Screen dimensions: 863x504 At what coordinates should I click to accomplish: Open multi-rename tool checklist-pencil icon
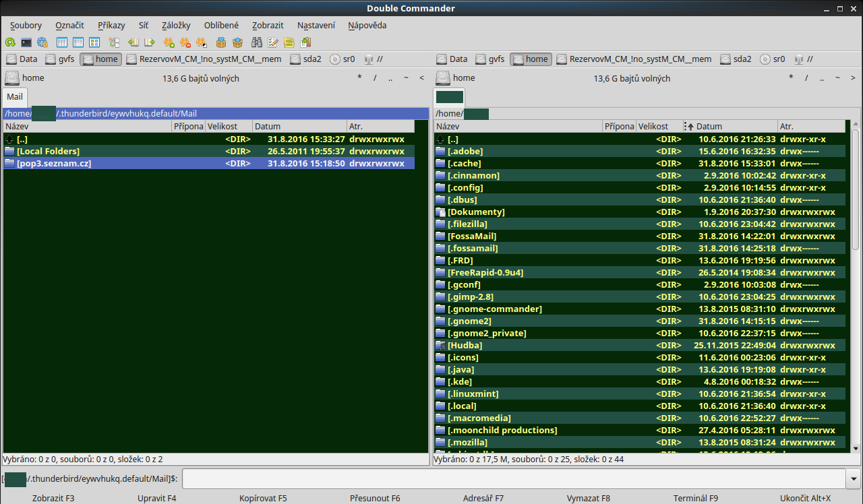pos(273,42)
